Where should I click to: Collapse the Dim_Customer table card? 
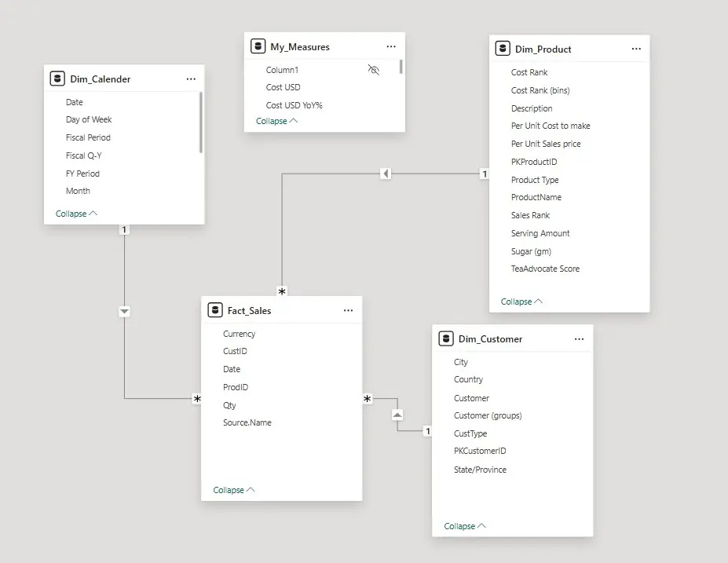click(465, 526)
